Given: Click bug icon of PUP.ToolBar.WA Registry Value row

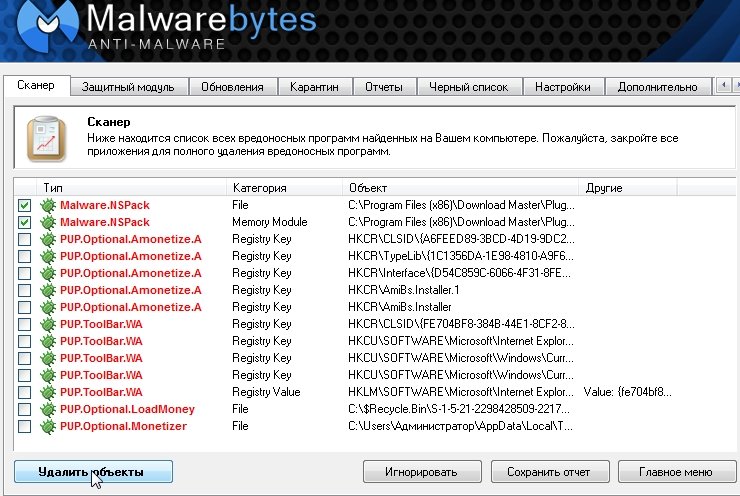Looking at the screenshot, I should (48, 392).
